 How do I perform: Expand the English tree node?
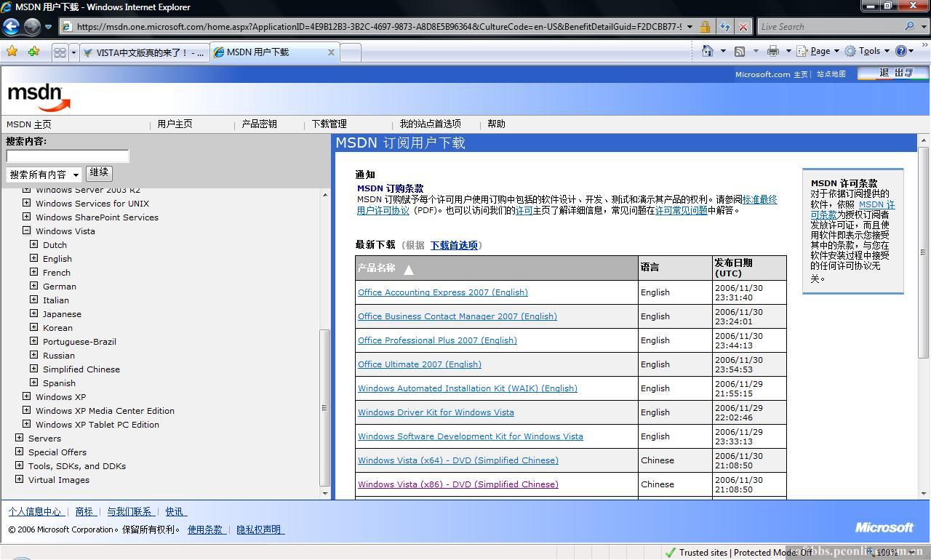point(33,258)
